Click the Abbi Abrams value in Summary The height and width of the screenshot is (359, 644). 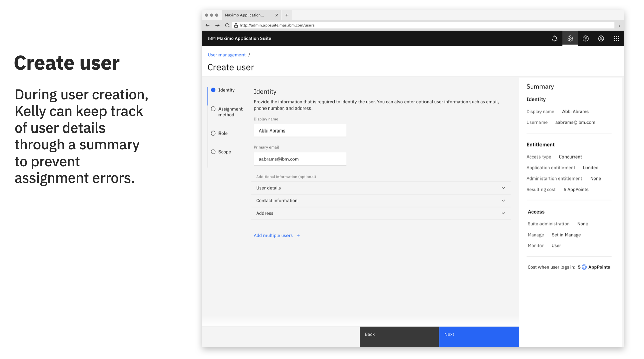[x=575, y=112]
